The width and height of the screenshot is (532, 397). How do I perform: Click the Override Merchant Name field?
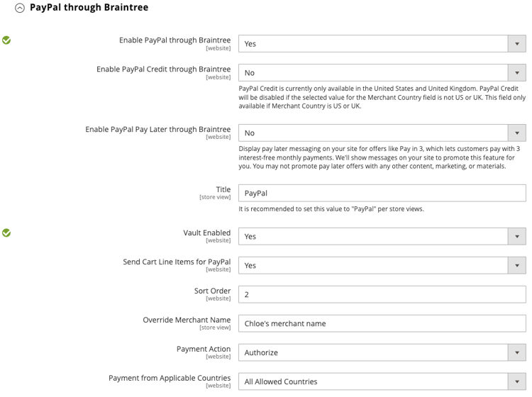click(382, 323)
